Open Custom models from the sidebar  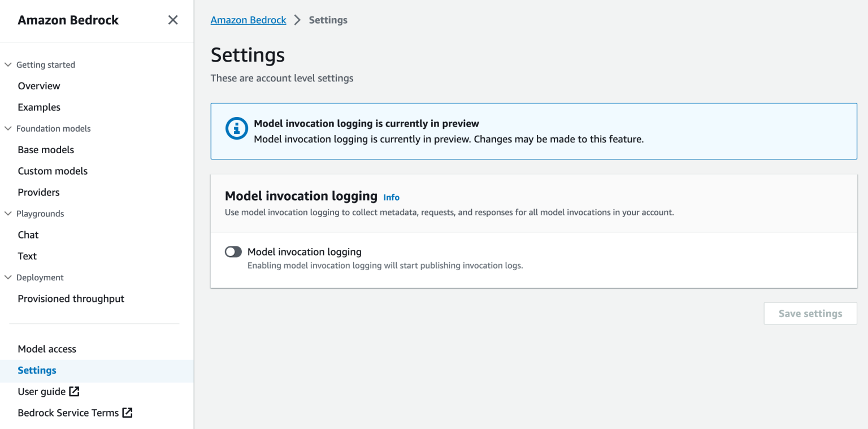coord(53,171)
